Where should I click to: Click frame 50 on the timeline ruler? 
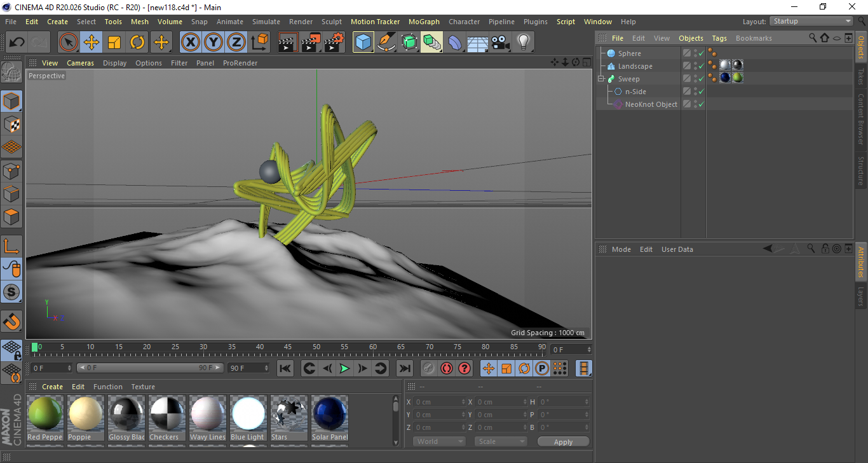tap(316, 349)
